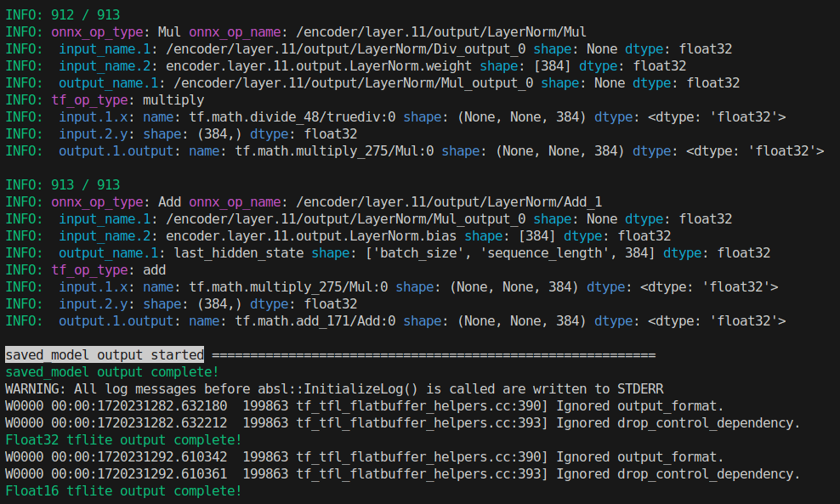Click the first 'Ignored output_format.' warning
This screenshot has width=840, height=504.
(640, 406)
